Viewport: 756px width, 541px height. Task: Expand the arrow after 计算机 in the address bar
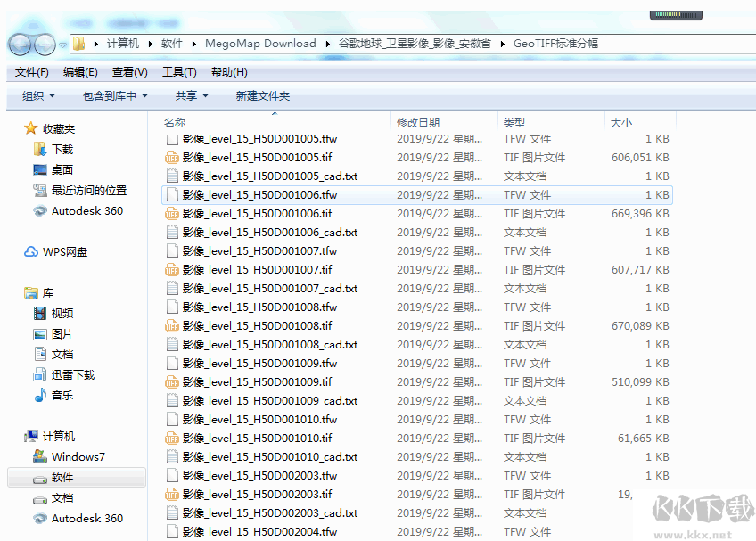pos(151,45)
